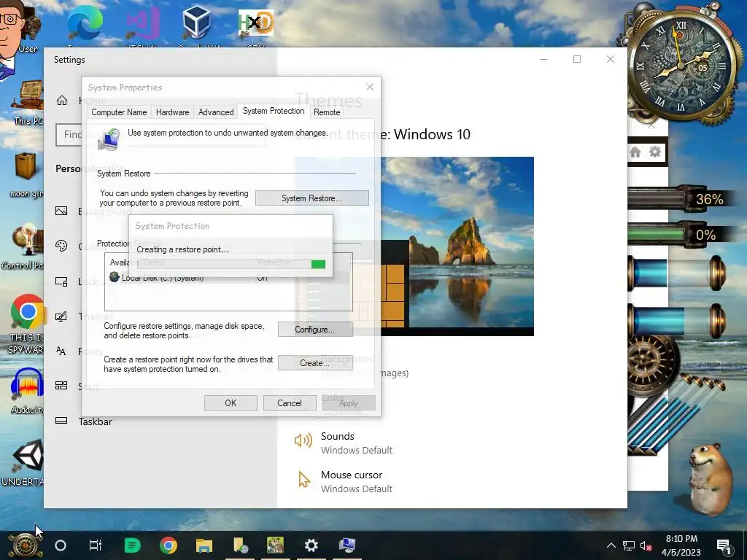
Task: Click the Fonts icon in sidebar
Action: [61, 351]
